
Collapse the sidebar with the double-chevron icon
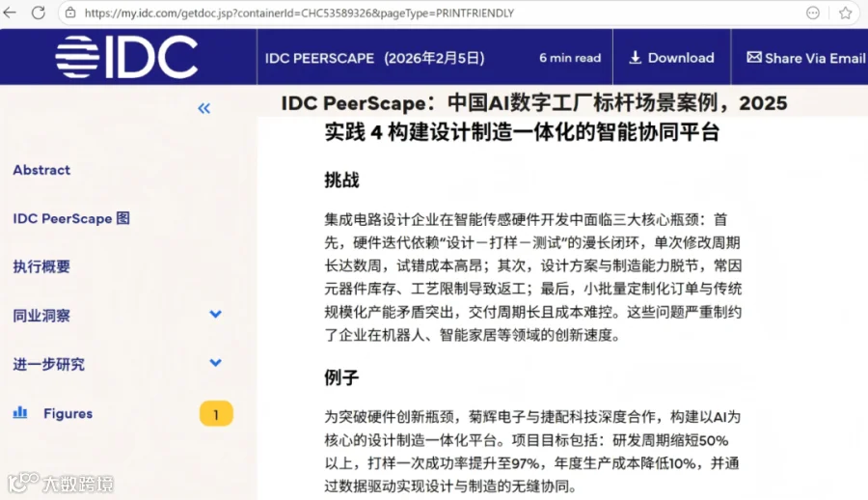pos(204,108)
